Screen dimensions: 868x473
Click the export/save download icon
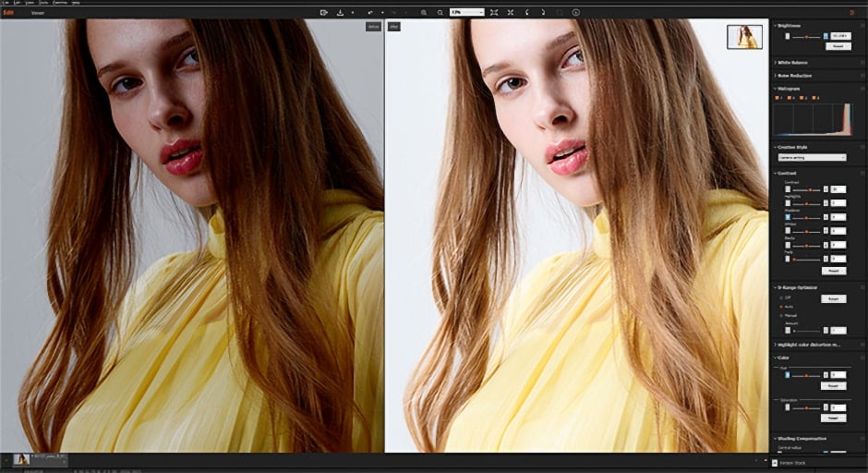click(340, 12)
